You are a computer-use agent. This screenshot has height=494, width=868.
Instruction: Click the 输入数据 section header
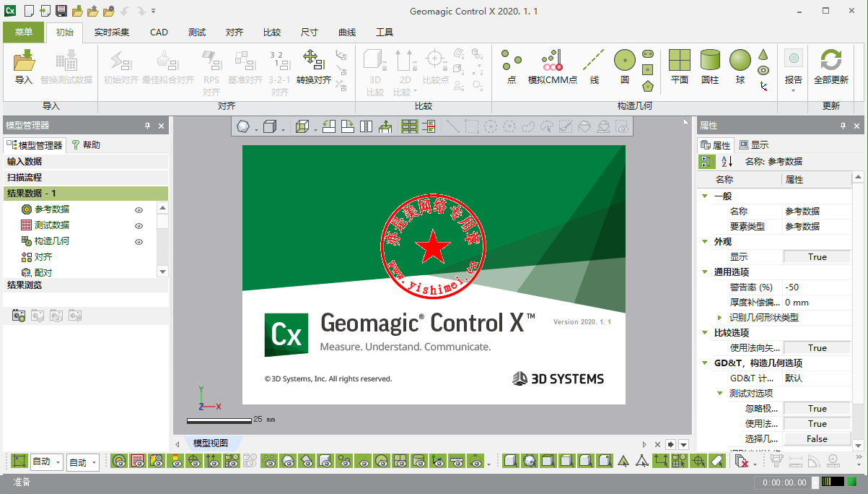pos(85,162)
